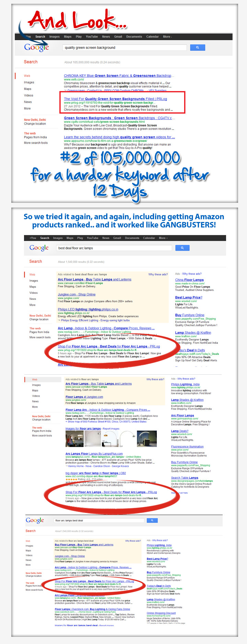The image size is (247, 644).
Task: Open 'Green Screen Backgrounds : Green Screen Backdrops' CG4TV result
Action: click(x=119, y=118)
